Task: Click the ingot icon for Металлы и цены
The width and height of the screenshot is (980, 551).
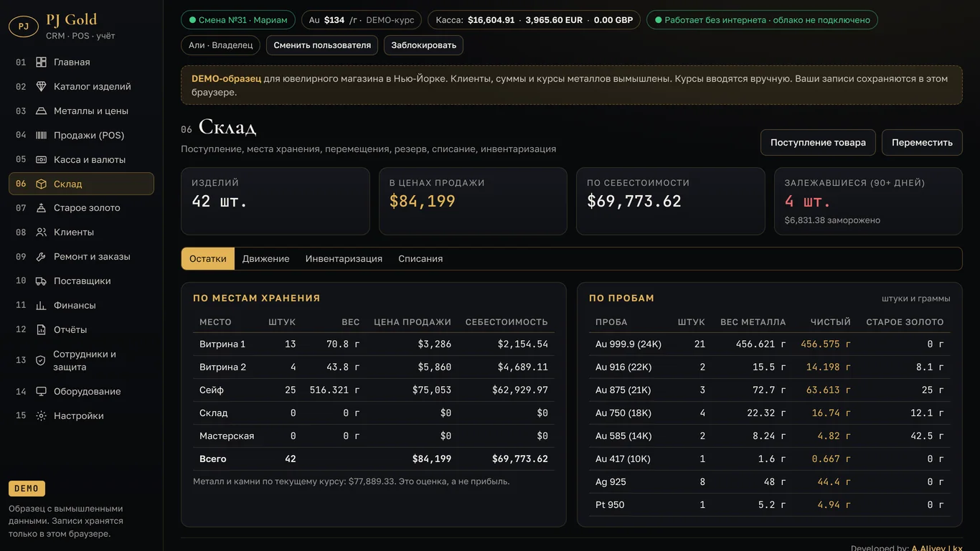Action: pyautogui.click(x=42, y=111)
